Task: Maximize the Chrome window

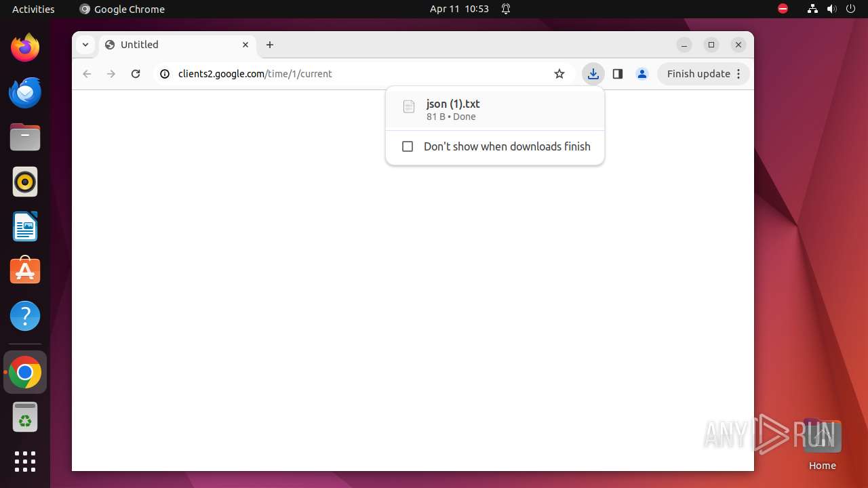Action: coord(711,45)
